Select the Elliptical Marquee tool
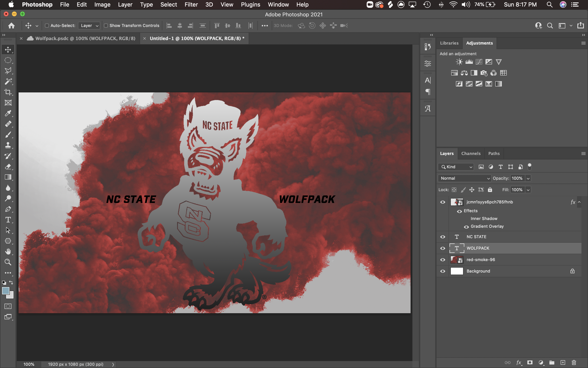This screenshot has width=588, height=368. (8, 60)
